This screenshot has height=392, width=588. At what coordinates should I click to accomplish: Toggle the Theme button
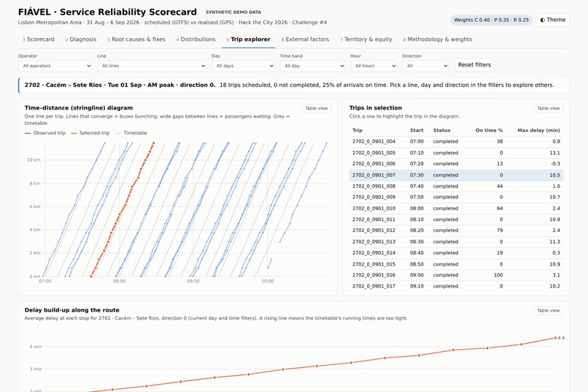click(553, 20)
